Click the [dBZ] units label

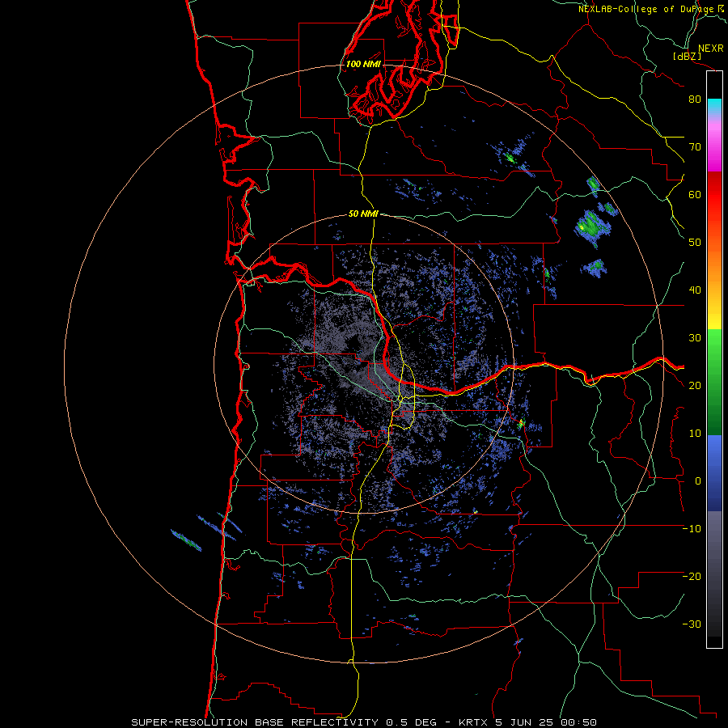point(687,57)
